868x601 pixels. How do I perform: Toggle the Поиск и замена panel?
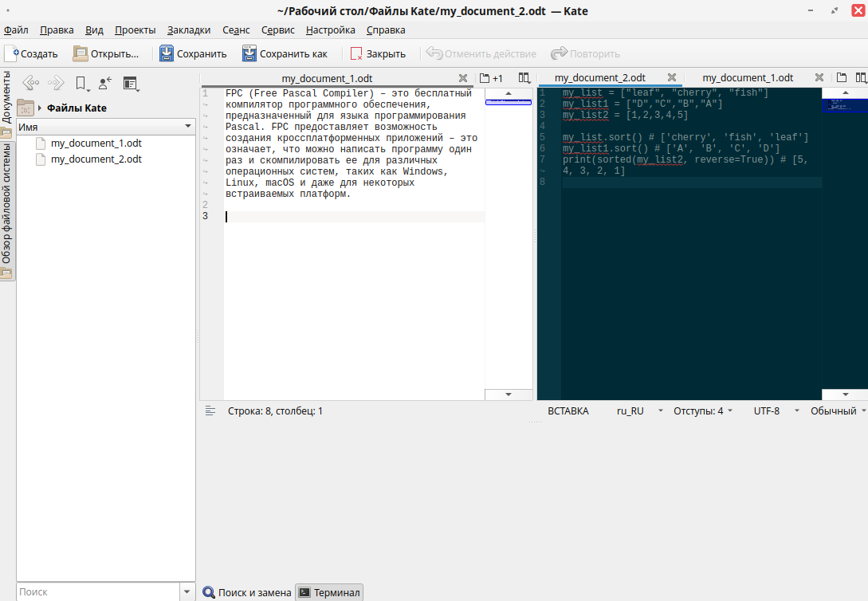247,592
